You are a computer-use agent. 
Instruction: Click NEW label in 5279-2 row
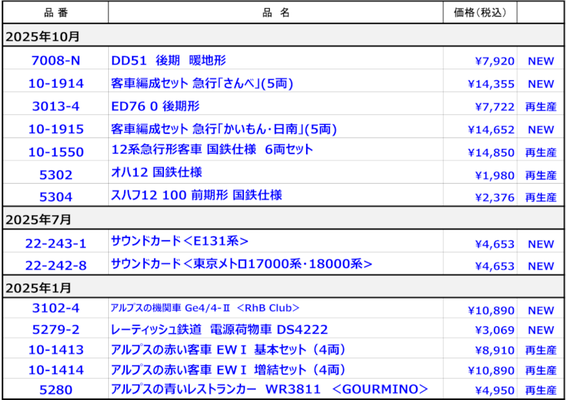[x=541, y=330]
